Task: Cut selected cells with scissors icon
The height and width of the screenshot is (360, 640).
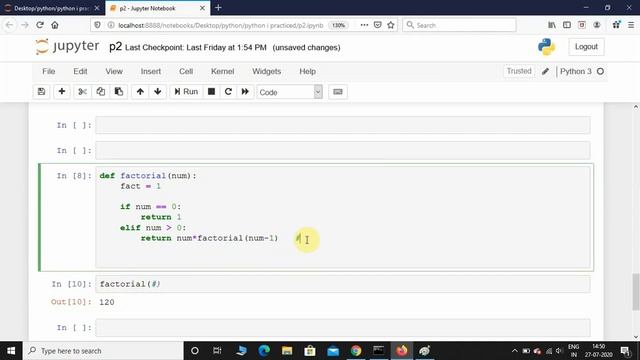Action: pyautogui.click(x=82, y=92)
